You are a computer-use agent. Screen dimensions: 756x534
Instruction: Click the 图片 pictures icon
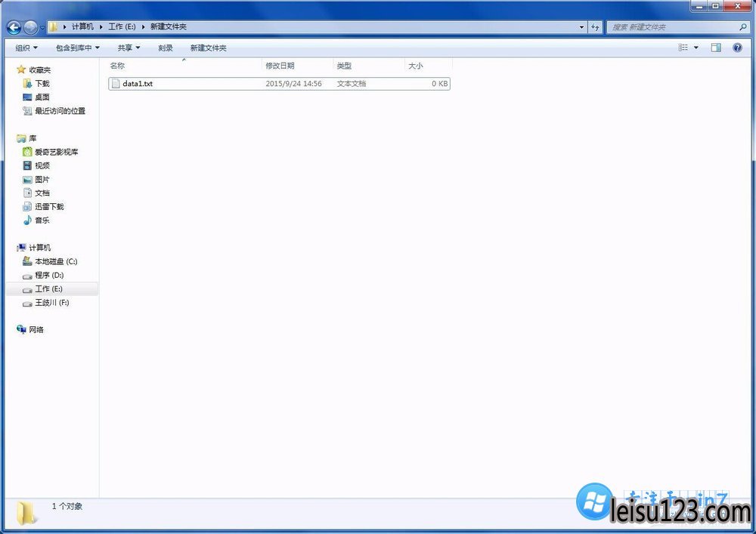pyautogui.click(x=27, y=179)
